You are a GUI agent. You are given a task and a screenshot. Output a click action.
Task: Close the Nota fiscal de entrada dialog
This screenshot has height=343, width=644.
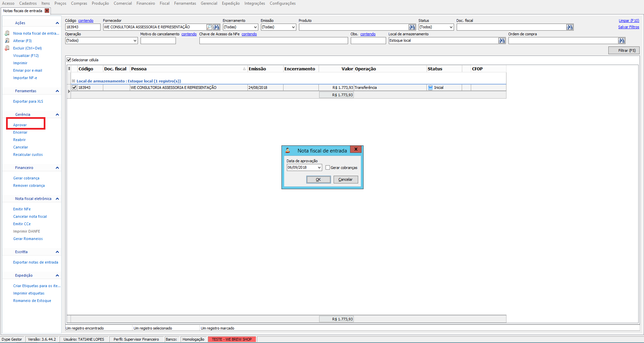click(356, 149)
